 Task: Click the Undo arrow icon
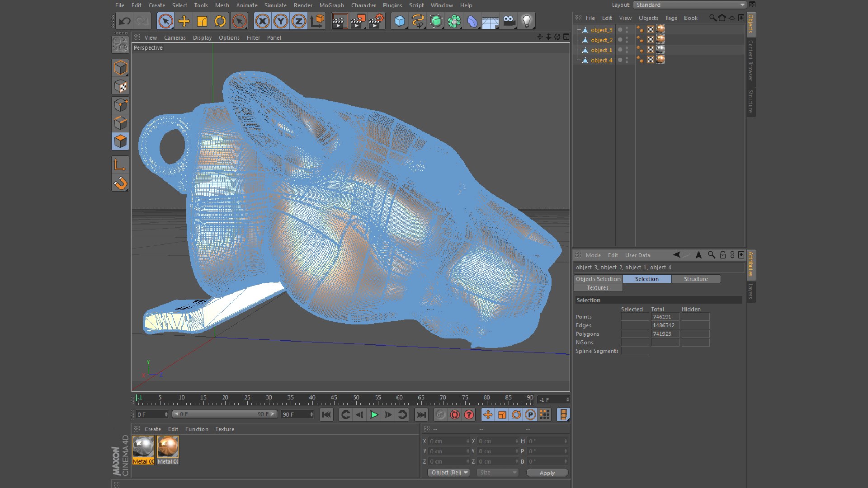click(x=124, y=21)
